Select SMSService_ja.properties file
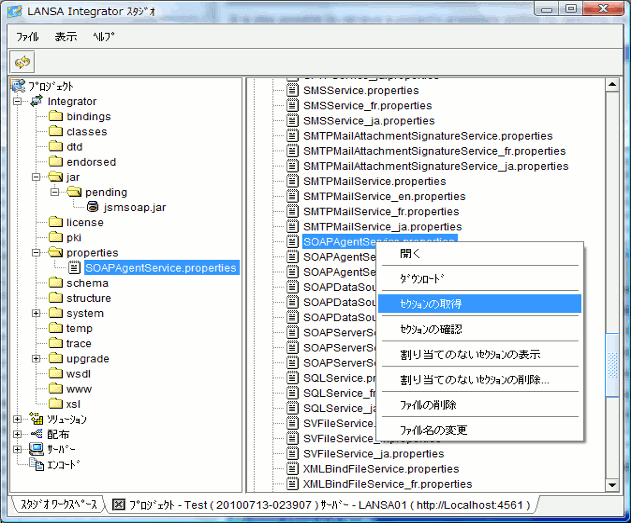The image size is (631, 523). pos(369,121)
